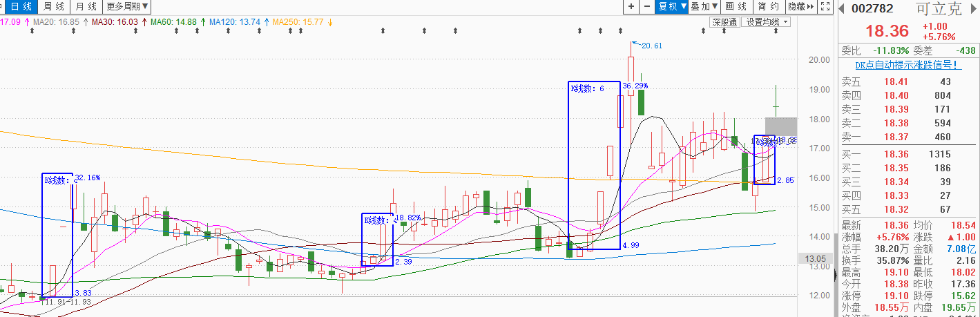The width and height of the screenshot is (980, 317).
Task: Click the 委比 -11.83% value
Action: point(890,50)
